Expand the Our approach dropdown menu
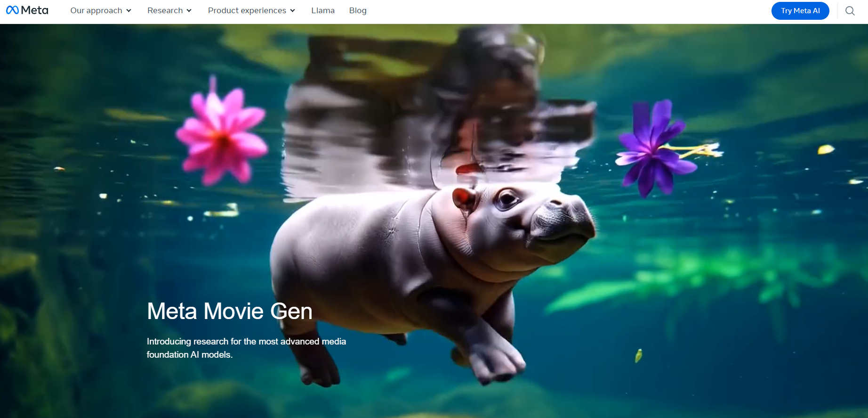The image size is (868, 418). coord(101,10)
